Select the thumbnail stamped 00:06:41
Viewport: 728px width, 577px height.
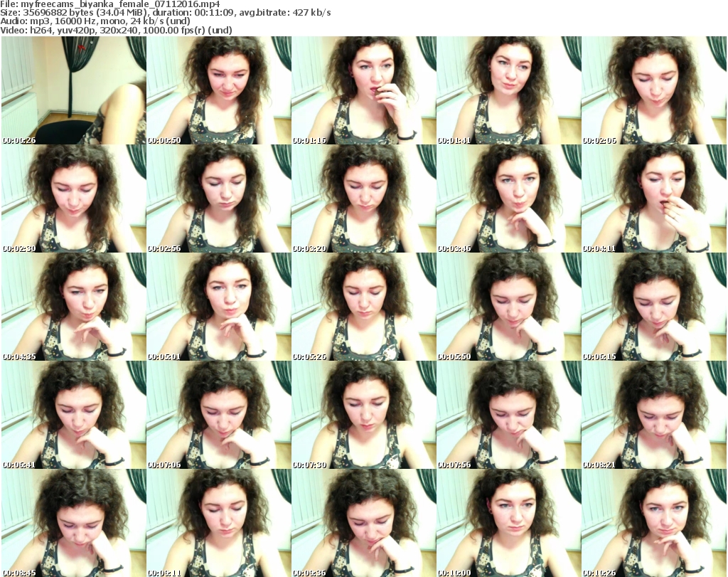click(74, 415)
